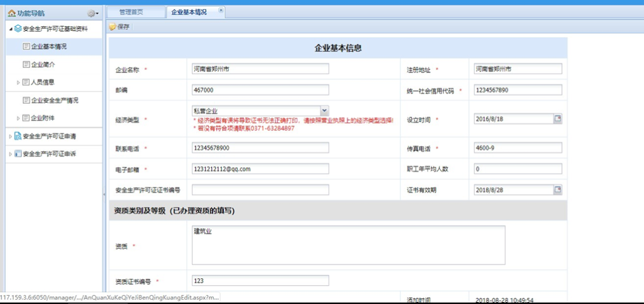Click the 证书有效期 date field
This screenshot has width=644, height=304.
(x=513, y=190)
